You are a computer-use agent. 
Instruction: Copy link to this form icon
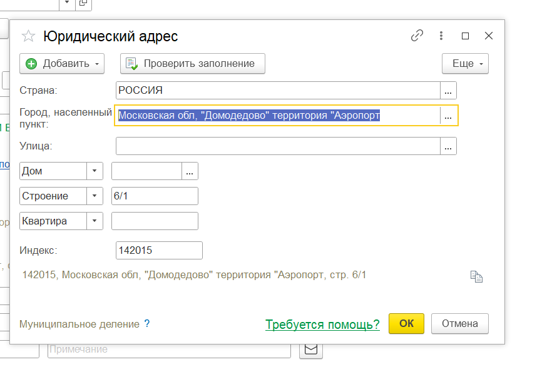click(x=417, y=36)
